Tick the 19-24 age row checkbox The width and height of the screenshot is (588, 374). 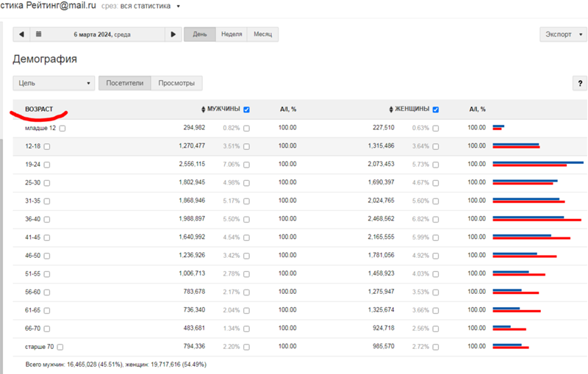46,165
